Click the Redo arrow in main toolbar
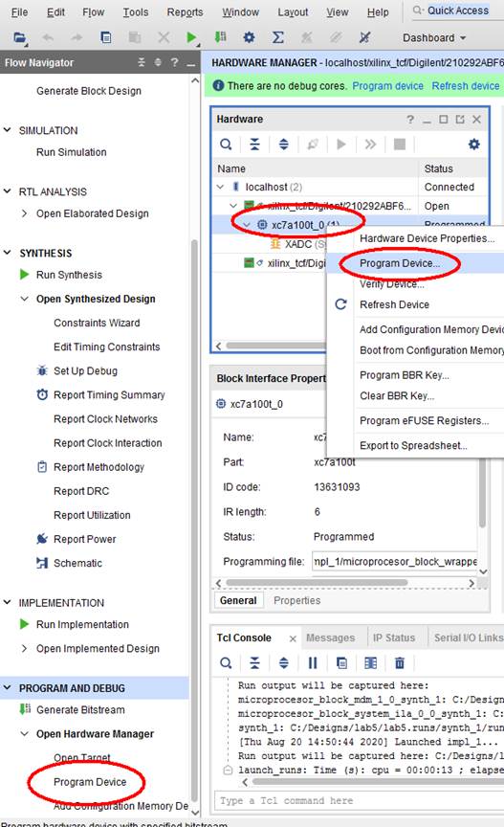504x827 pixels. pyautogui.click(x=77, y=37)
